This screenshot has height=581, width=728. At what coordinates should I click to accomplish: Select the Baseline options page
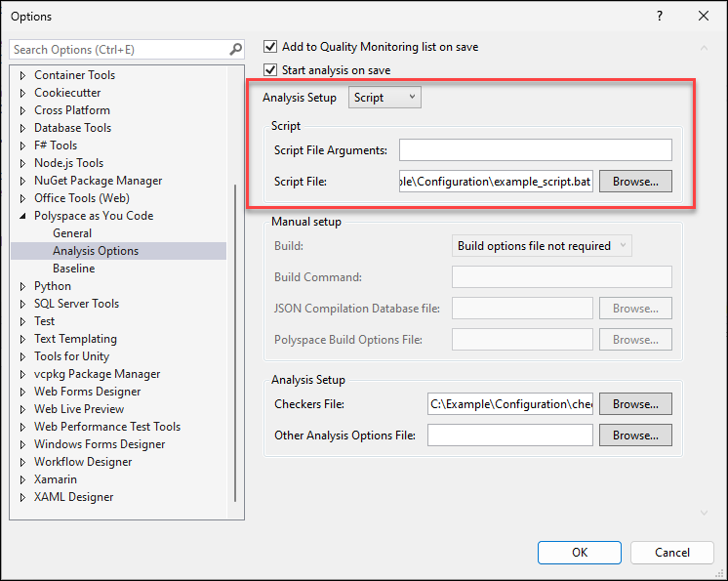pos(74,269)
